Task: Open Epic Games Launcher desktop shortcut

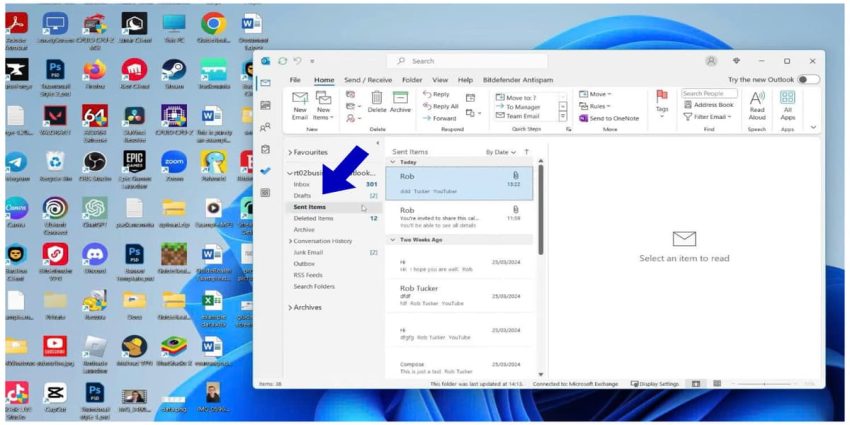Action: coord(134,167)
